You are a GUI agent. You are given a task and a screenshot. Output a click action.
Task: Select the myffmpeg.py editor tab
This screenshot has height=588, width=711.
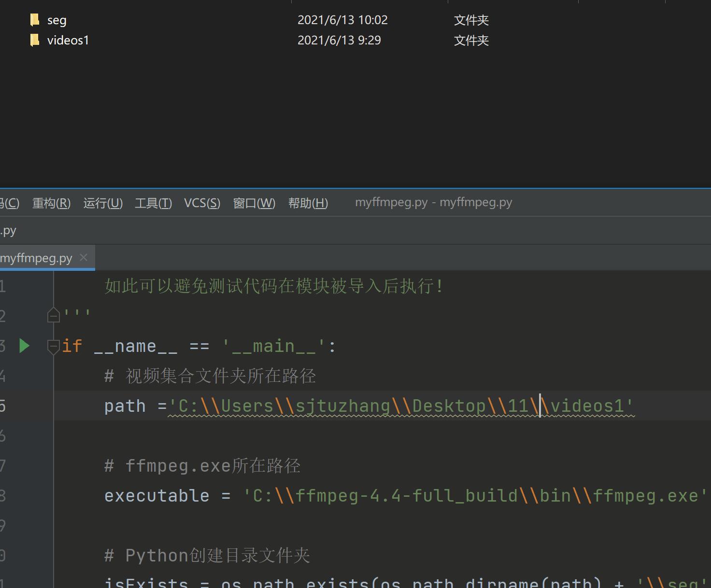click(x=36, y=257)
